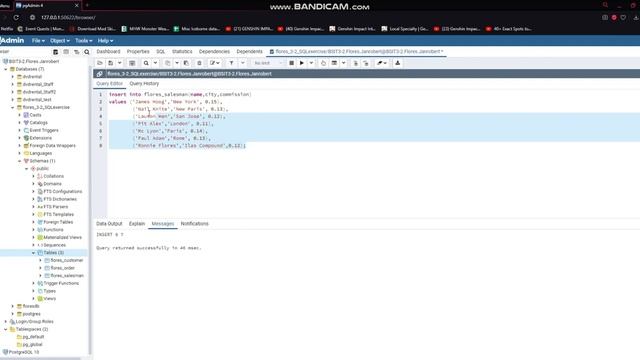Expand the dvdrental_staff database node
The height and width of the screenshot is (360, 640).
tap(13, 84)
